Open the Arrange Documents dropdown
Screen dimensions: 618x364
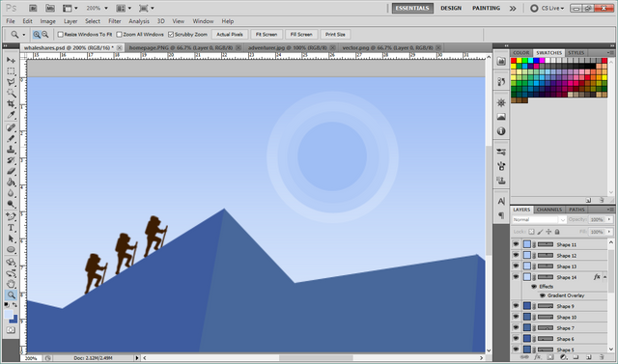[x=124, y=8]
